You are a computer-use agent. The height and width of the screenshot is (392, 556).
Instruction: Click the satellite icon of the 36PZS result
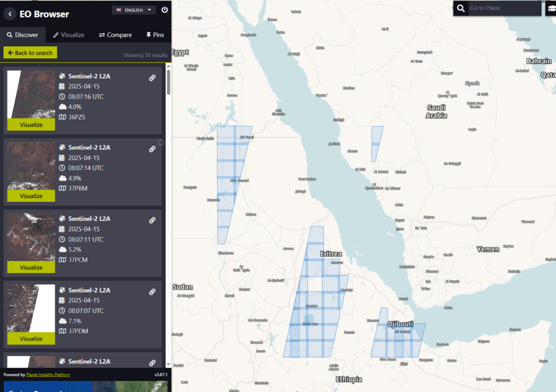(62, 76)
